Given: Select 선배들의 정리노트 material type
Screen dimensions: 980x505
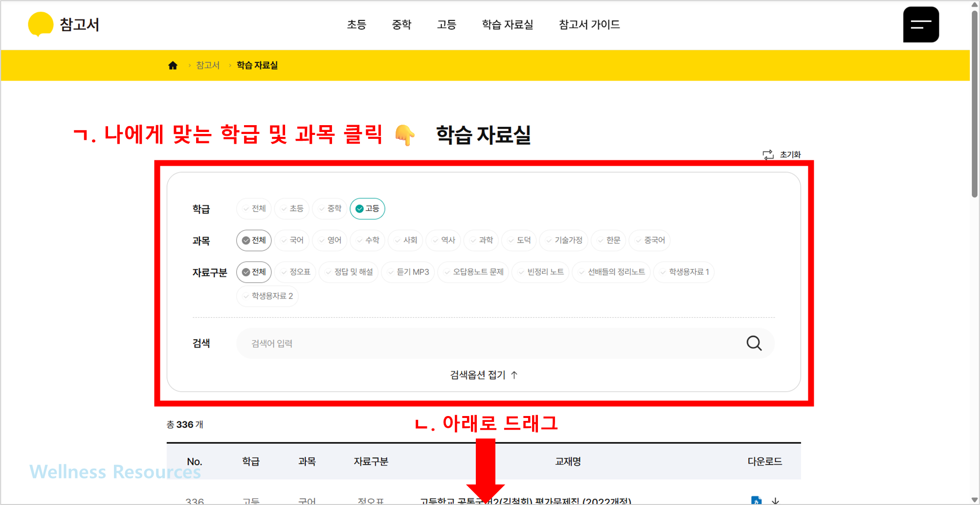Looking at the screenshot, I should [x=611, y=272].
